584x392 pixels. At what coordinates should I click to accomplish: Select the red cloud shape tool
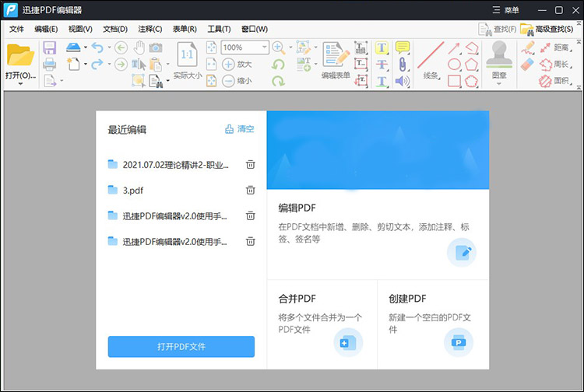[x=472, y=81]
